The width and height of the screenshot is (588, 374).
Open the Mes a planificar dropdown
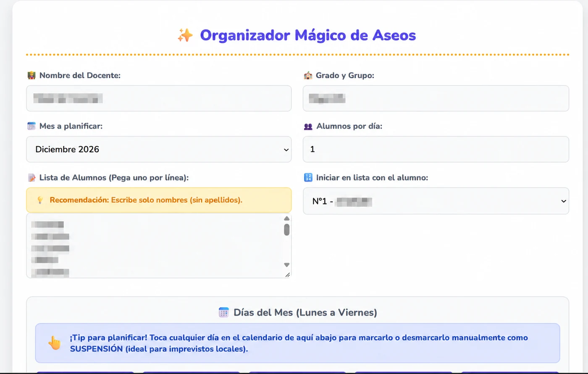click(x=159, y=149)
